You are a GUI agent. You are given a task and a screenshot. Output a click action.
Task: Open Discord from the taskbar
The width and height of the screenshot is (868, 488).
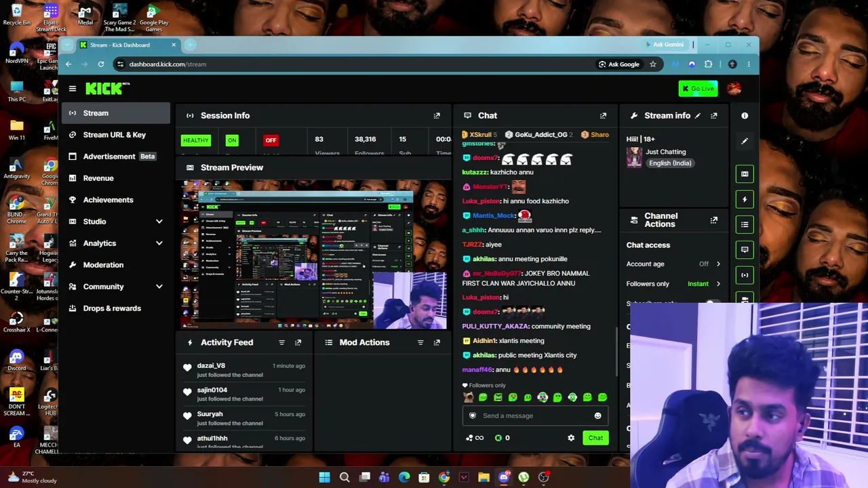(503, 478)
